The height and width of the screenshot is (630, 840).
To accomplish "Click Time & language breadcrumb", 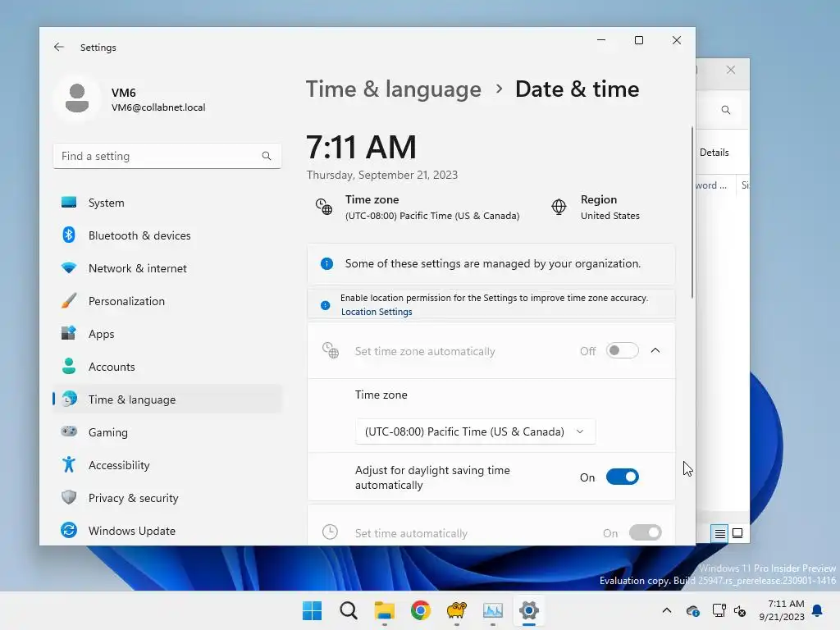I will (393, 89).
